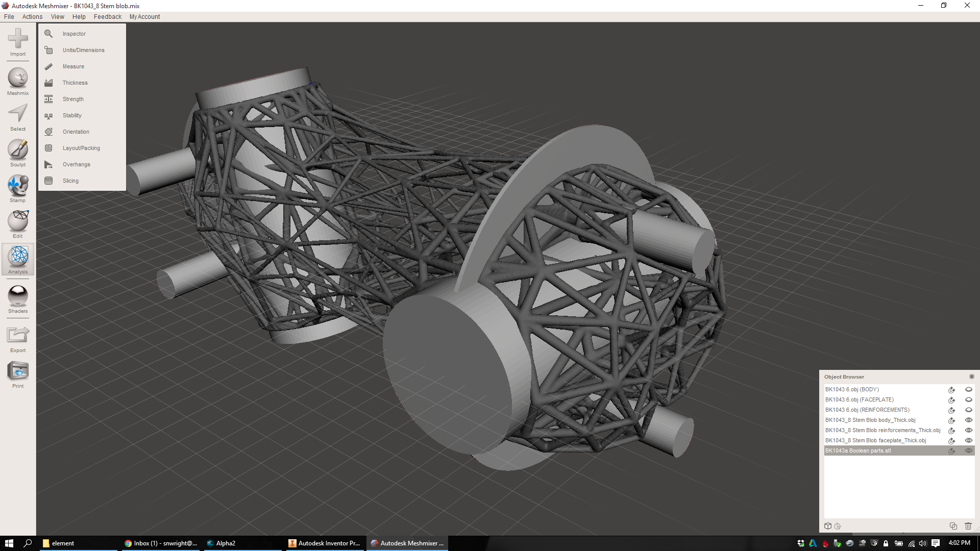Choose Overhangs from the Analysis list
This screenshot has height=551, width=980.
(x=76, y=164)
